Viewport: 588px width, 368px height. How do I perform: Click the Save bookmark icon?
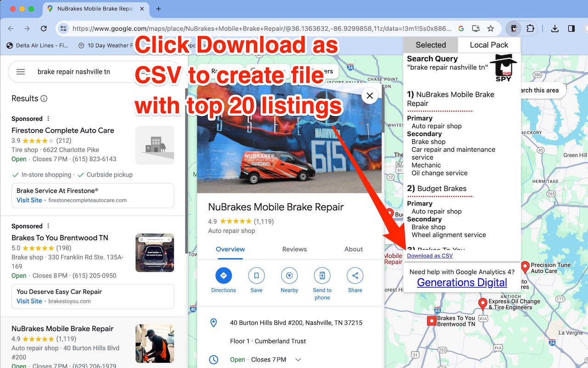[x=256, y=275]
